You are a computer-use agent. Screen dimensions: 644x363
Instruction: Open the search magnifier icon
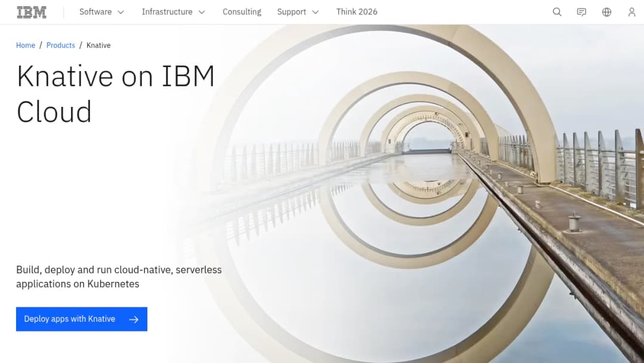click(x=557, y=12)
